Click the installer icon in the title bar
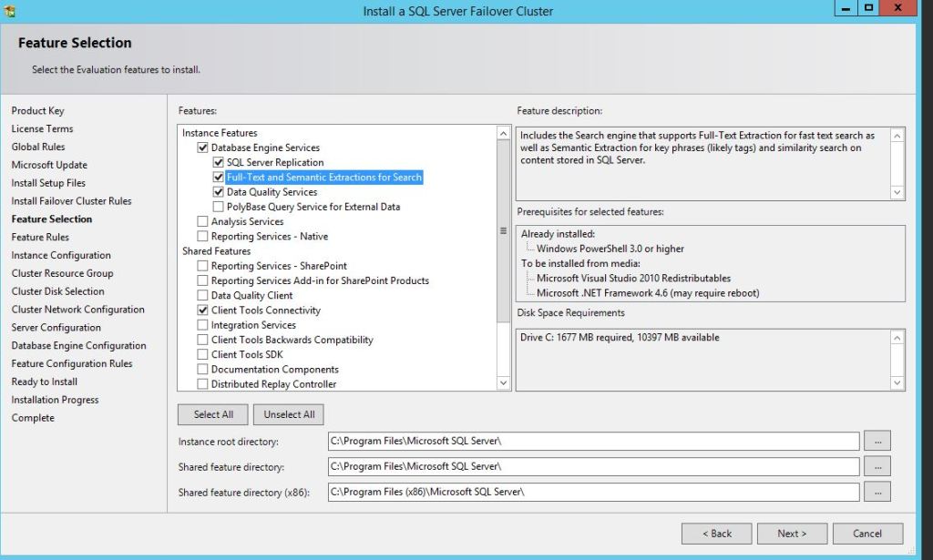This screenshot has width=933, height=560. (10, 11)
